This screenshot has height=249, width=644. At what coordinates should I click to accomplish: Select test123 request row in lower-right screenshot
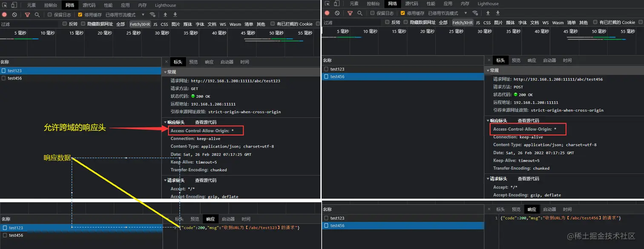[403, 218]
